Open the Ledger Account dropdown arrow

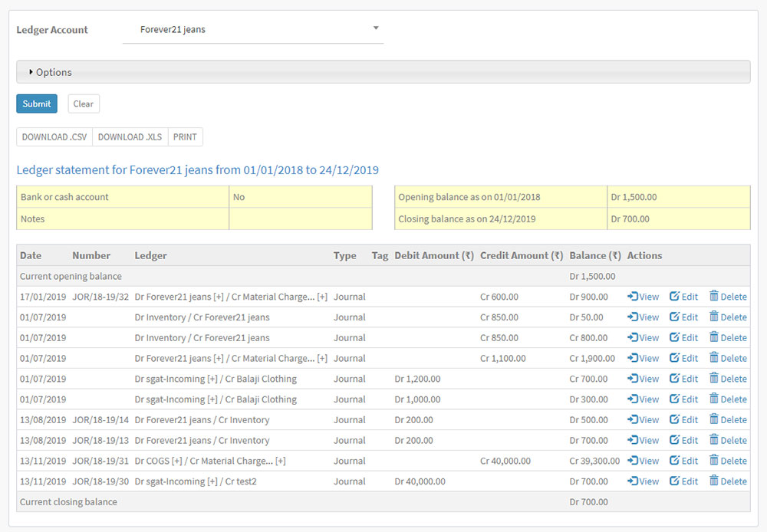(376, 28)
